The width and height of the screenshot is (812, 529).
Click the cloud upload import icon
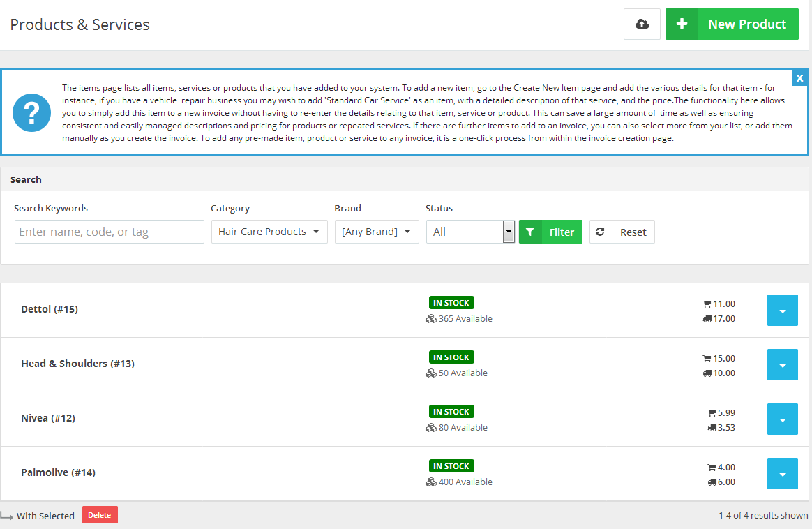point(642,24)
